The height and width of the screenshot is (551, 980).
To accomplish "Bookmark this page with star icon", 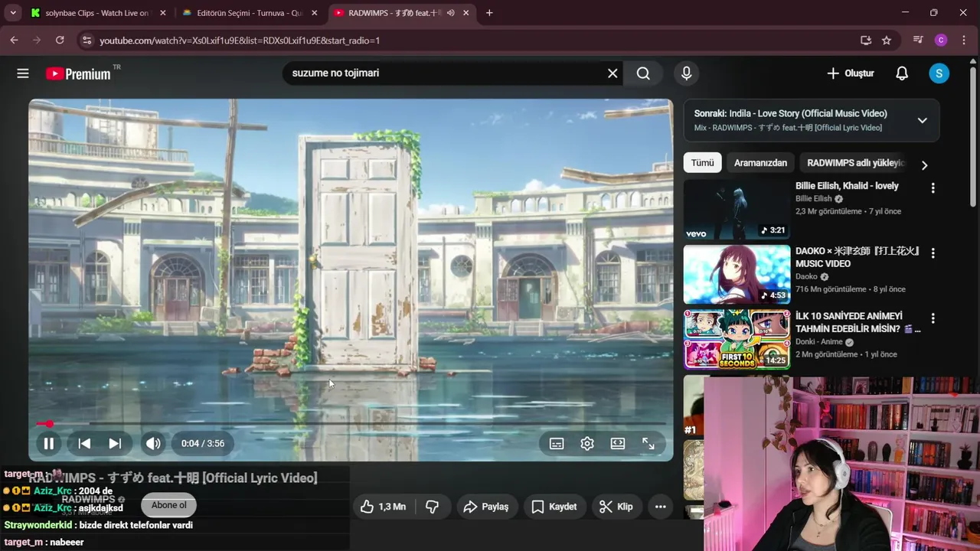I will [887, 40].
